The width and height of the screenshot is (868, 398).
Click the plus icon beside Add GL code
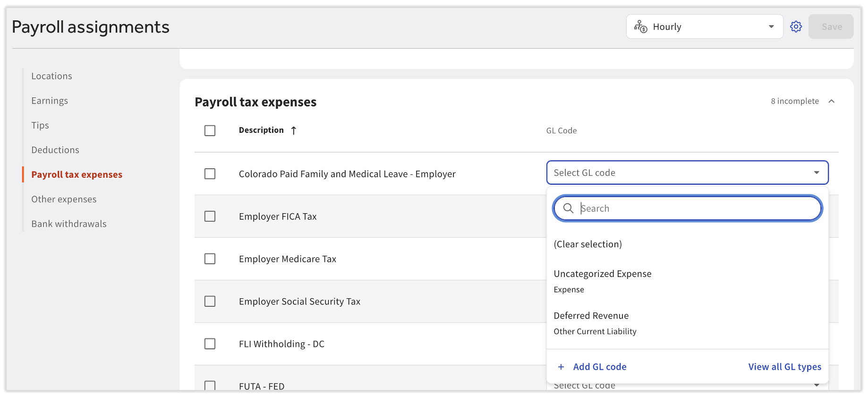coord(561,367)
